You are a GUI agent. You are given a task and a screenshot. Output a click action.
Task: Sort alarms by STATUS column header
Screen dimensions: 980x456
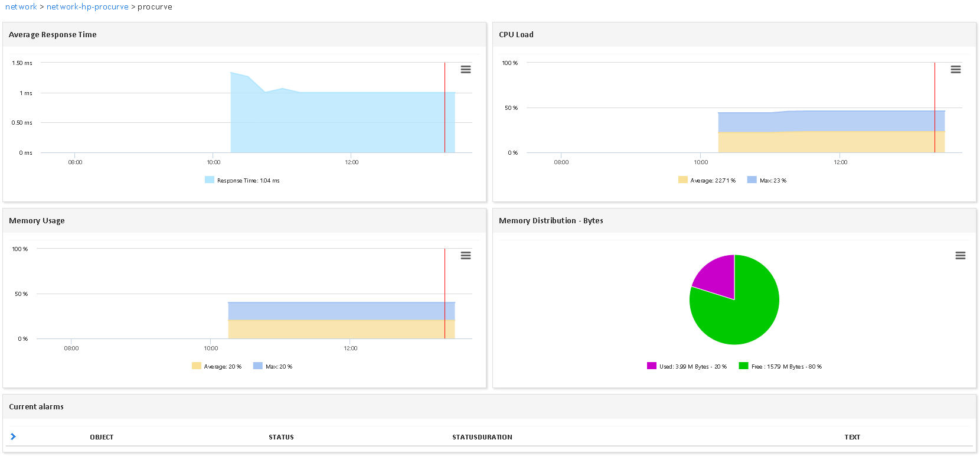click(x=281, y=437)
